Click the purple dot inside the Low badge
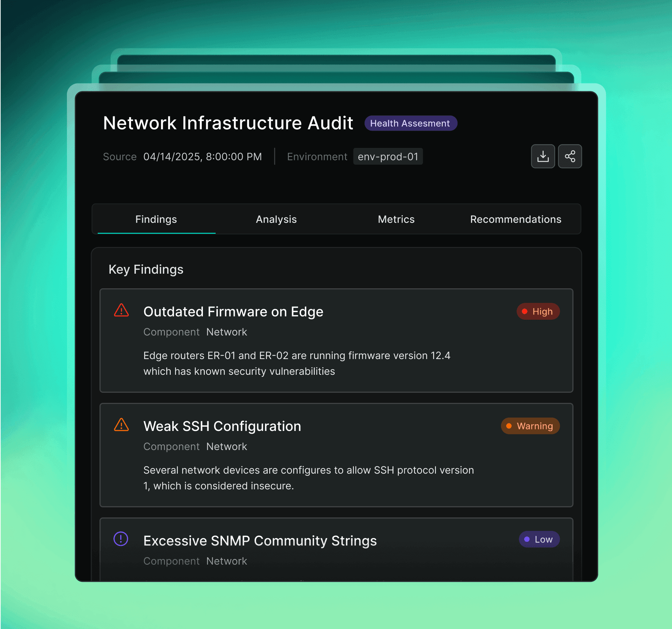 click(526, 539)
